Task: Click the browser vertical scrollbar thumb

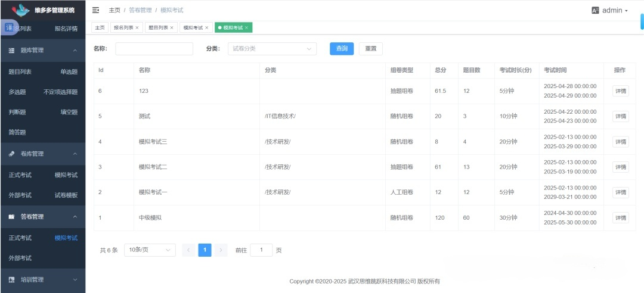Action: tap(642, 21)
